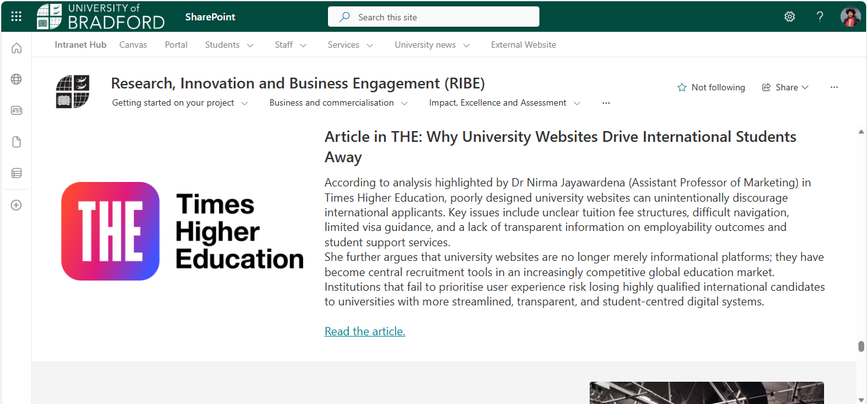Toggle Not following star for this site
868x404 pixels.
pos(711,87)
